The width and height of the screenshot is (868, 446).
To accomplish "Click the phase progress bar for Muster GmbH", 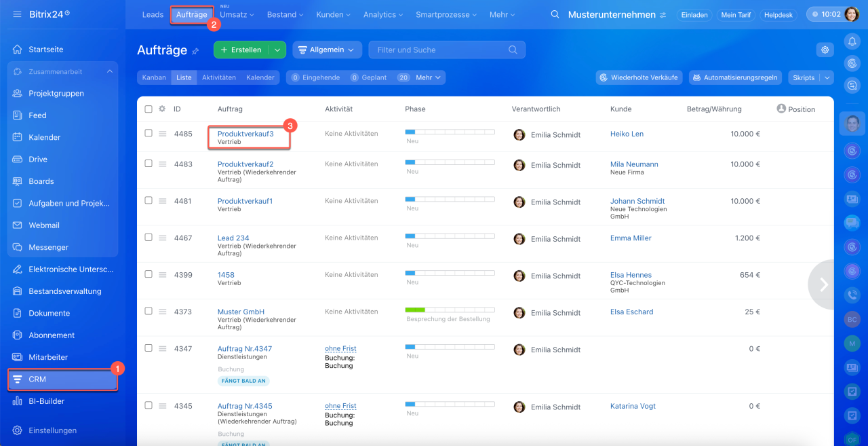I will click(x=450, y=310).
